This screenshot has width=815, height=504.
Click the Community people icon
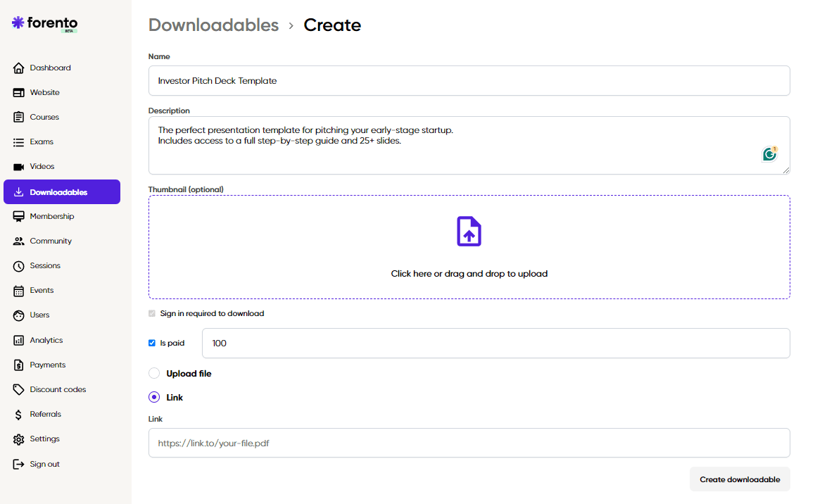19,241
